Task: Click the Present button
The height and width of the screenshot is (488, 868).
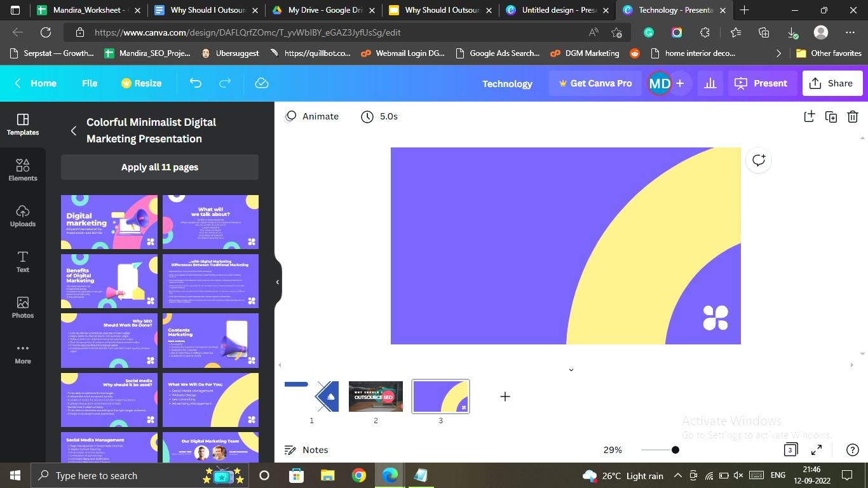Action: (761, 83)
